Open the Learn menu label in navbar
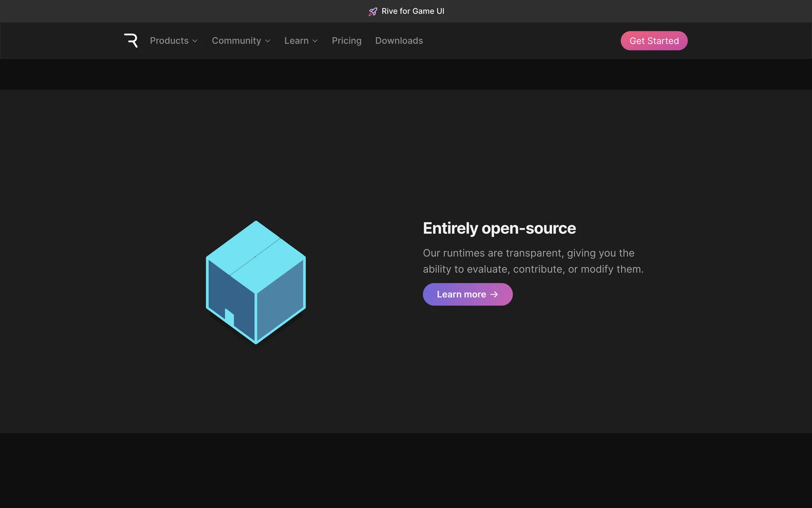812x508 pixels. point(296,41)
